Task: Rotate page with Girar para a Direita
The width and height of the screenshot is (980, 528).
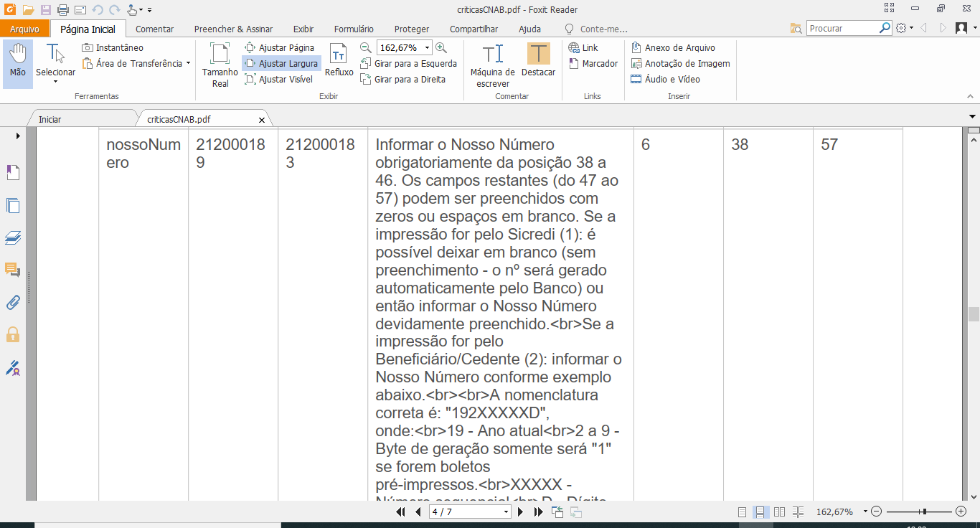Action: click(402, 79)
